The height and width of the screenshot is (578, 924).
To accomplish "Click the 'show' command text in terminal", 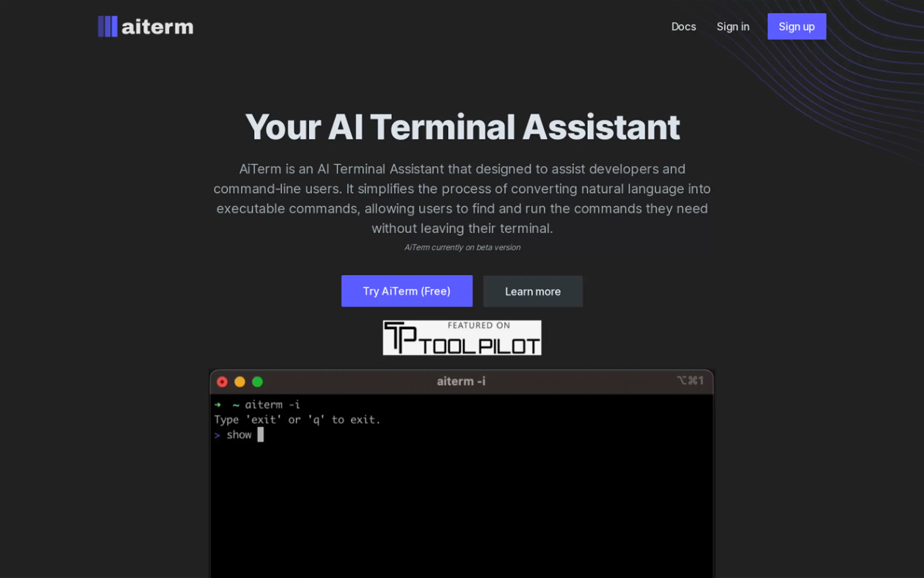I will [x=238, y=435].
